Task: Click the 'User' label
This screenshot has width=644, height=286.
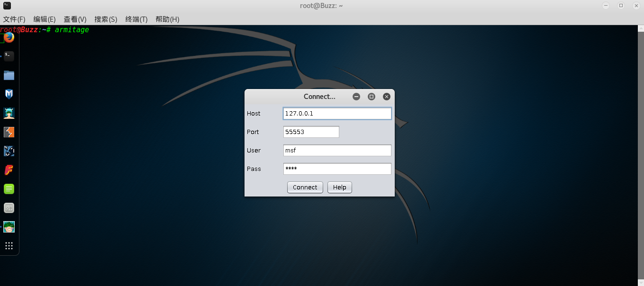Action: 254,151
